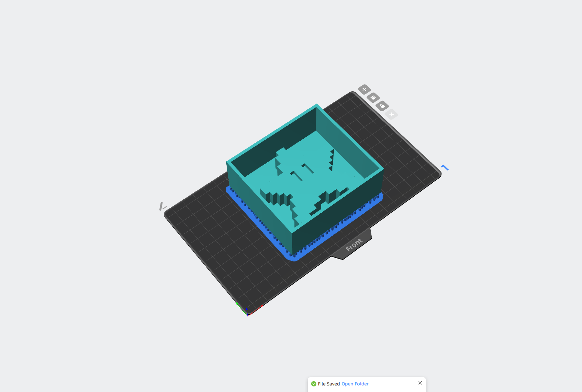Click the green checkmark in the File Saved notice
Image resolution: width=582 pixels, height=392 pixels.
pyautogui.click(x=314, y=384)
